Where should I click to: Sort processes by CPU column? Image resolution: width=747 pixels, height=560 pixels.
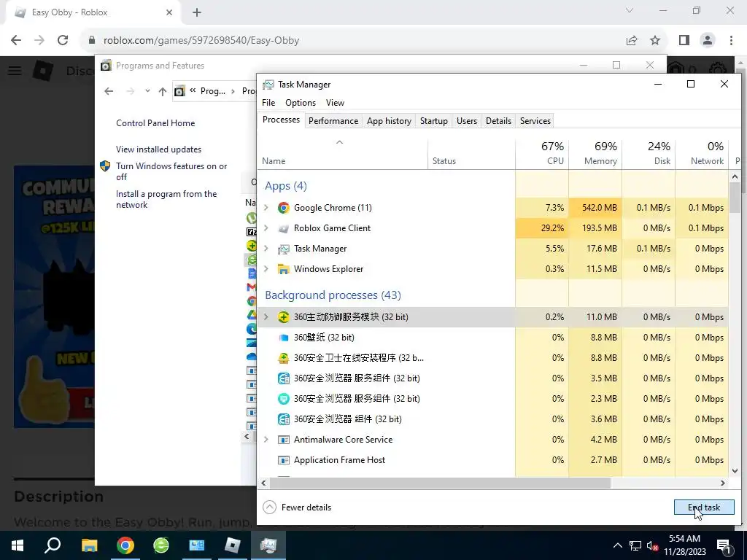(542, 153)
